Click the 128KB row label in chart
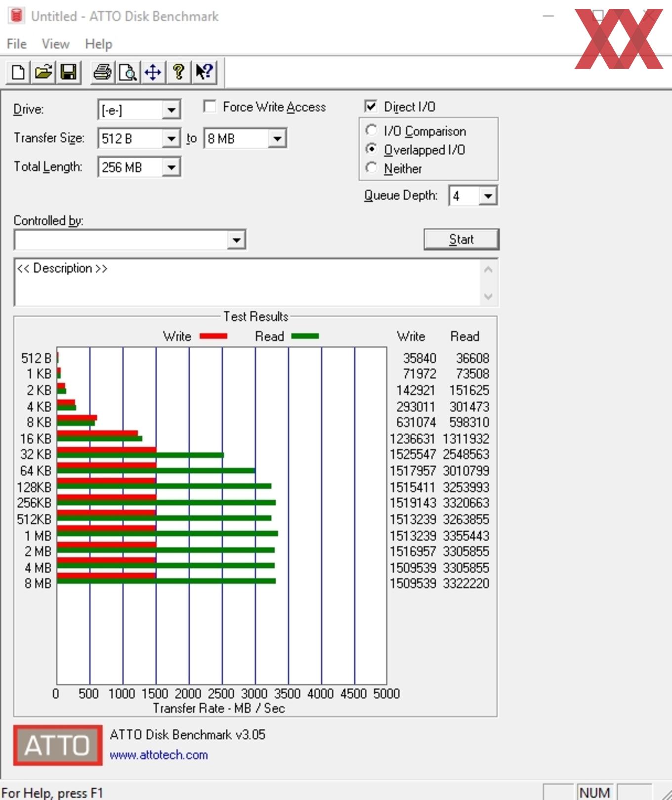 tap(34, 487)
